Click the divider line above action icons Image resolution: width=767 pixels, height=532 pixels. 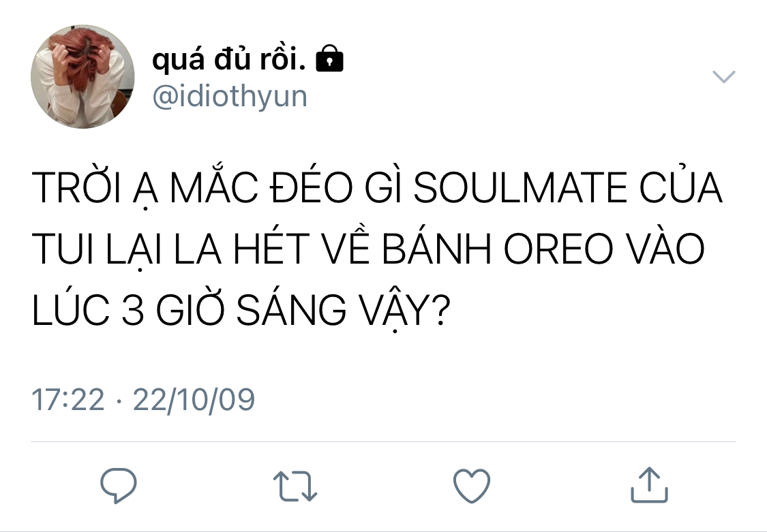point(383,441)
